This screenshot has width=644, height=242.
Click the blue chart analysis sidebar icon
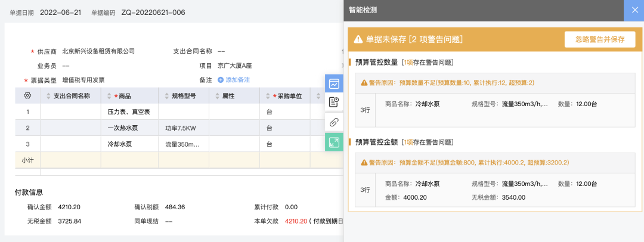(334, 84)
